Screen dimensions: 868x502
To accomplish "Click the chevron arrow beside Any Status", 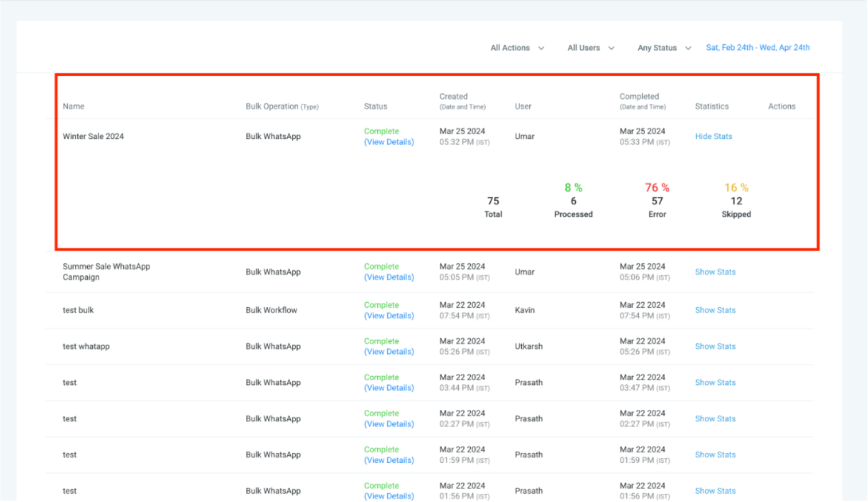I will tap(688, 48).
